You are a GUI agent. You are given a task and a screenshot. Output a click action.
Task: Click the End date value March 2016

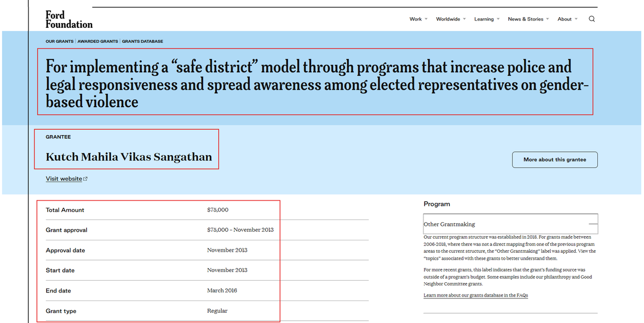pyautogui.click(x=222, y=290)
